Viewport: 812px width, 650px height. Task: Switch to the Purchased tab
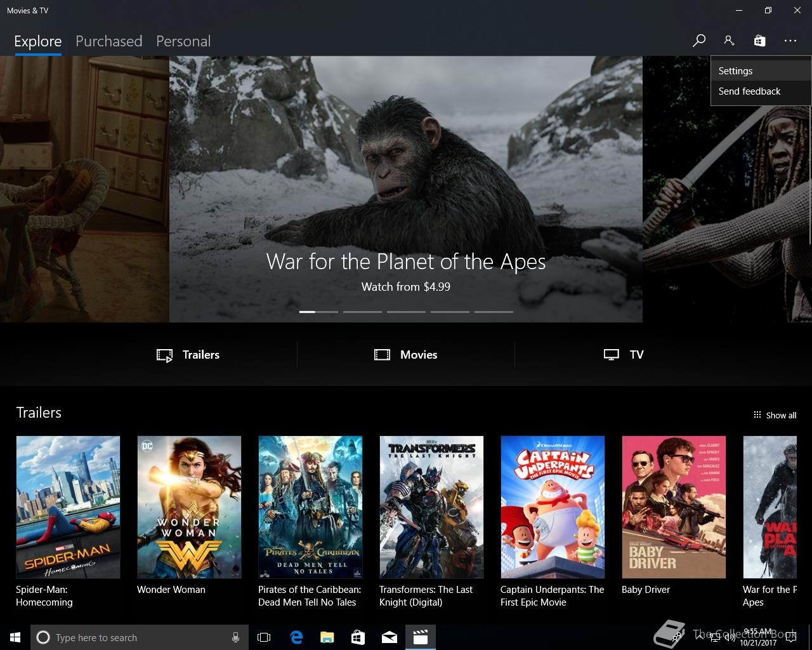click(x=108, y=41)
